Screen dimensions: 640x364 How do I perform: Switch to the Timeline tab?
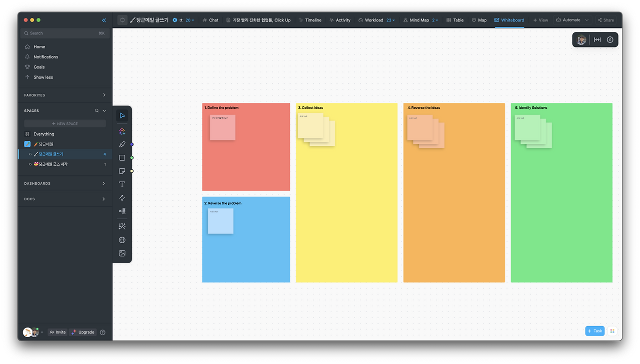[x=310, y=20]
